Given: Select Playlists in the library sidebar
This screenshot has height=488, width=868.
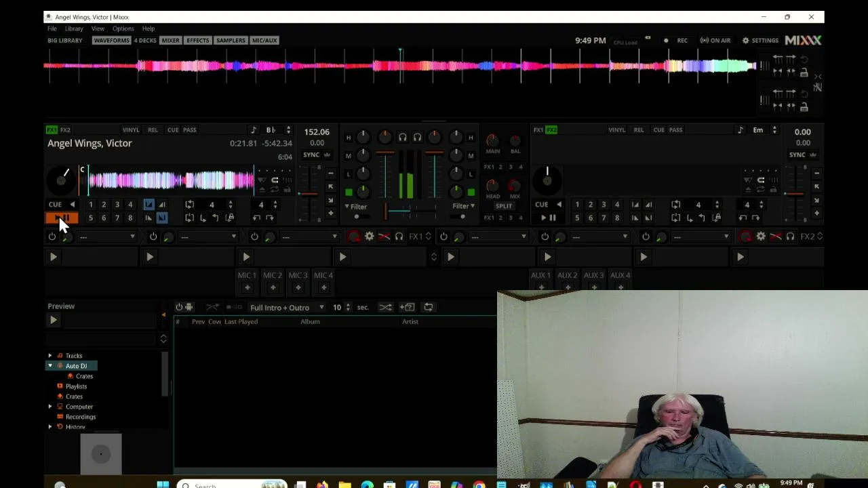Looking at the screenshot, I should coord(76,386).
